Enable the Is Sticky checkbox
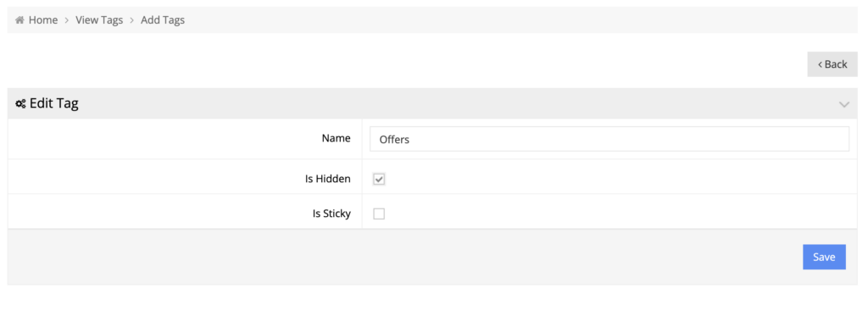Viewport: 868px width, 322px height. (x=379, y=214)
